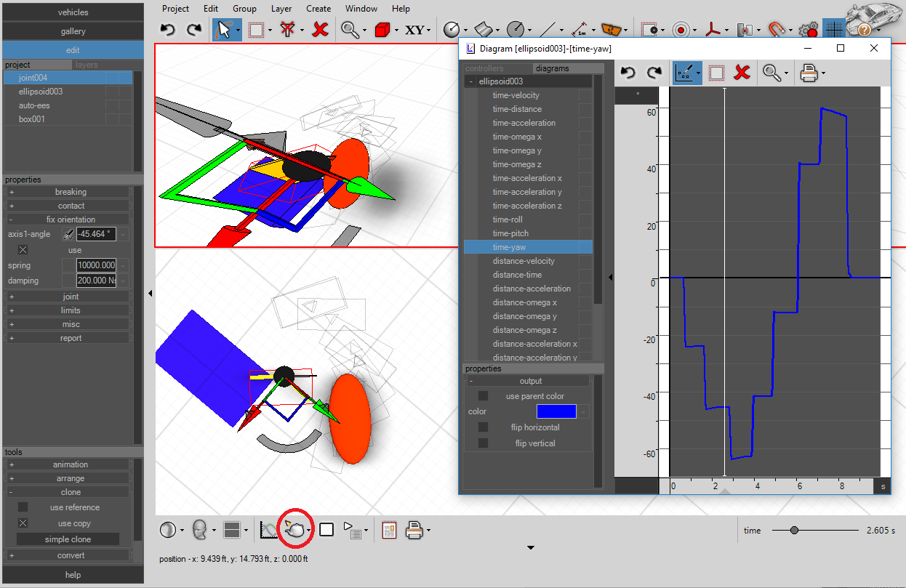The width and height of the screenshot is (906, 588).
Task: Click the 'gallery' button
Action: [x=73, y=31]
